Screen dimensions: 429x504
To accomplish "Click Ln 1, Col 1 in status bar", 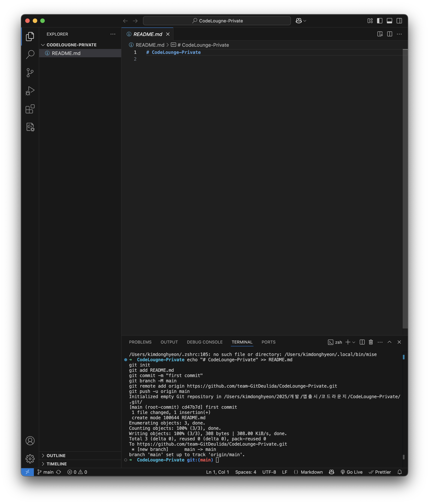I will point(218,472).
